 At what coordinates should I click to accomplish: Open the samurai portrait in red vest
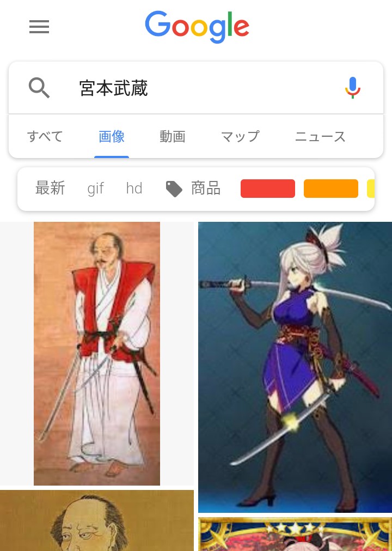coord(97,354)
